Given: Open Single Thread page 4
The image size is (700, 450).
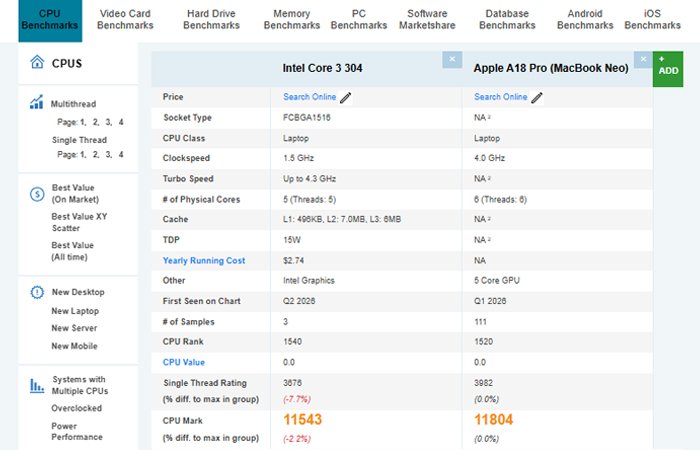Looking at the screenshot, I should [x=121, y=154].
